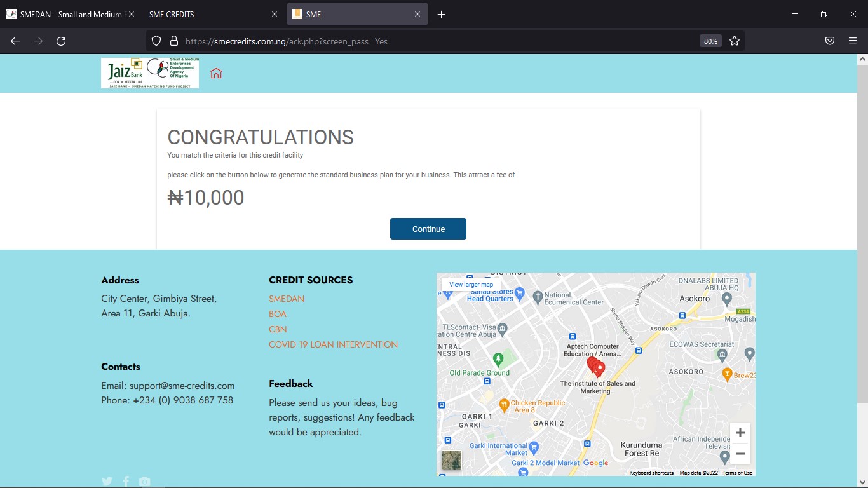Viewport: 868px width, 488px height.
Task: Click the red home icon in header
Action: (x=216, y=73)
